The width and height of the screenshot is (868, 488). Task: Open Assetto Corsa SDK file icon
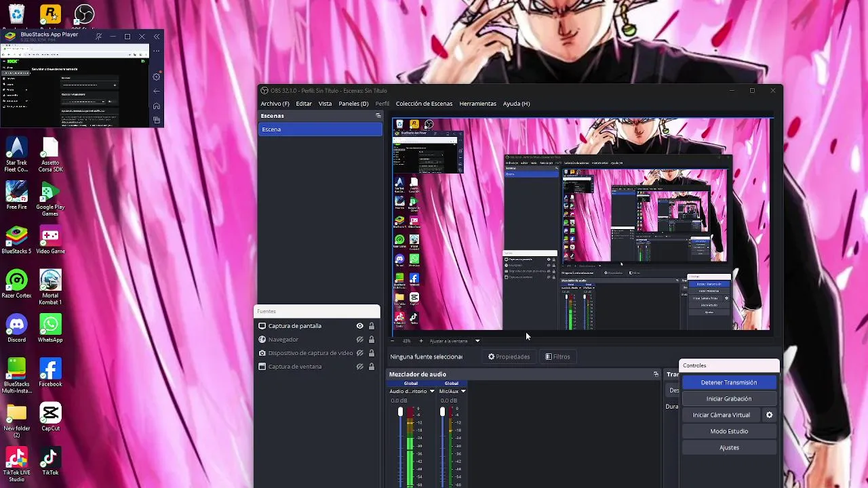click(50, 155)
